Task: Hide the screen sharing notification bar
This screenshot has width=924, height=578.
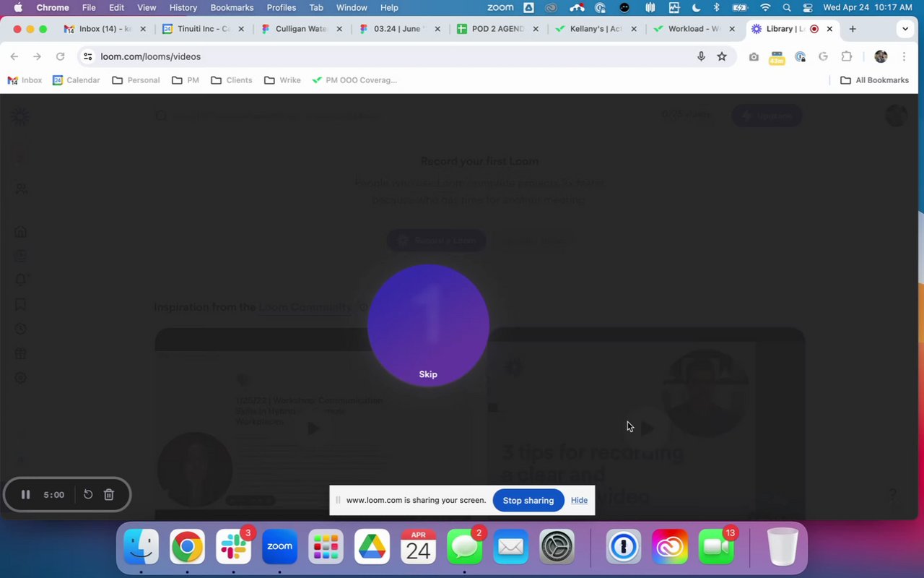Action: [579, 500]
